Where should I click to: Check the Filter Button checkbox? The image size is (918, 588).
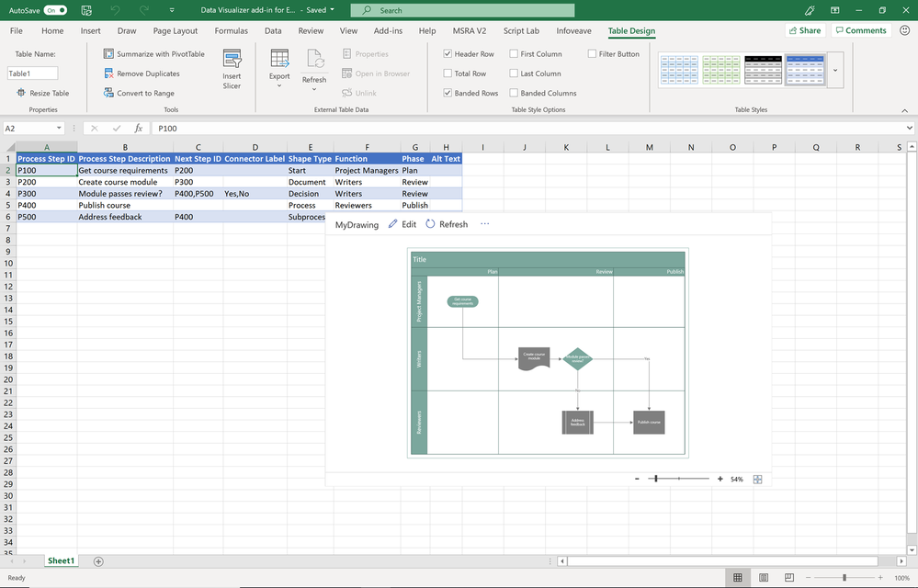click(x=592, y=54)
